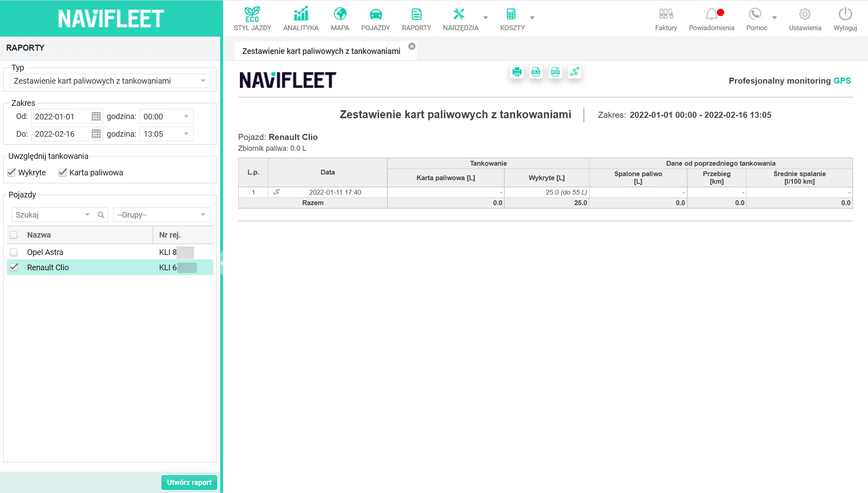This screenshot has width=868, height=493.
Task: Open the Narzędzia tools section
Action: [460, 19]
